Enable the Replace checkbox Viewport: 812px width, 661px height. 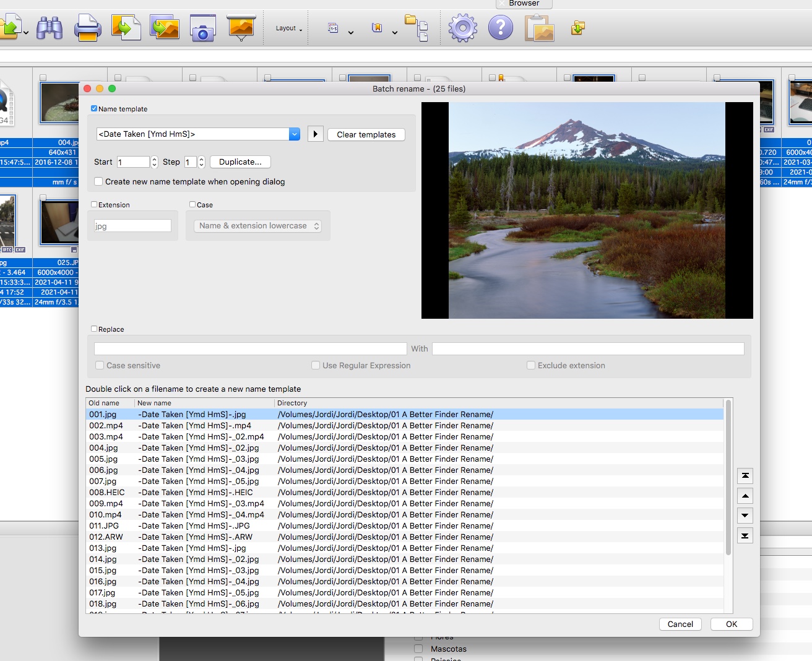click(x=94, y=329)
